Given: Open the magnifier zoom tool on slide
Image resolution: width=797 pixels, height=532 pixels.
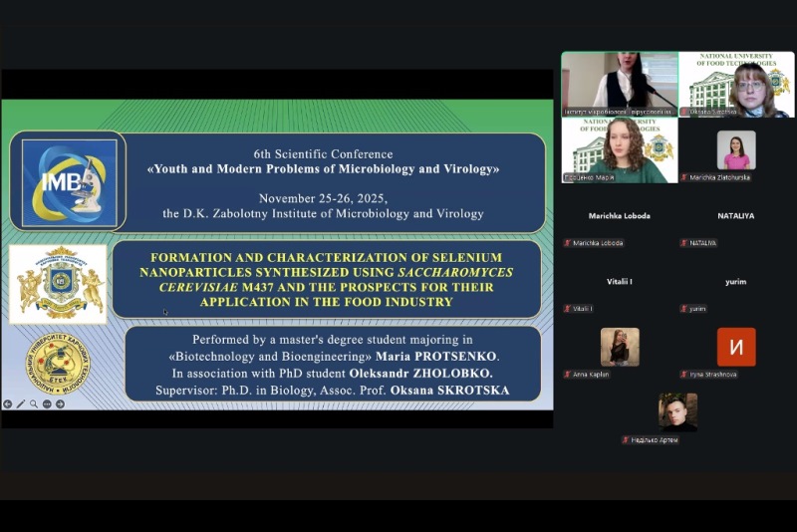Looking at the screenshot, I should click(34, 403).
